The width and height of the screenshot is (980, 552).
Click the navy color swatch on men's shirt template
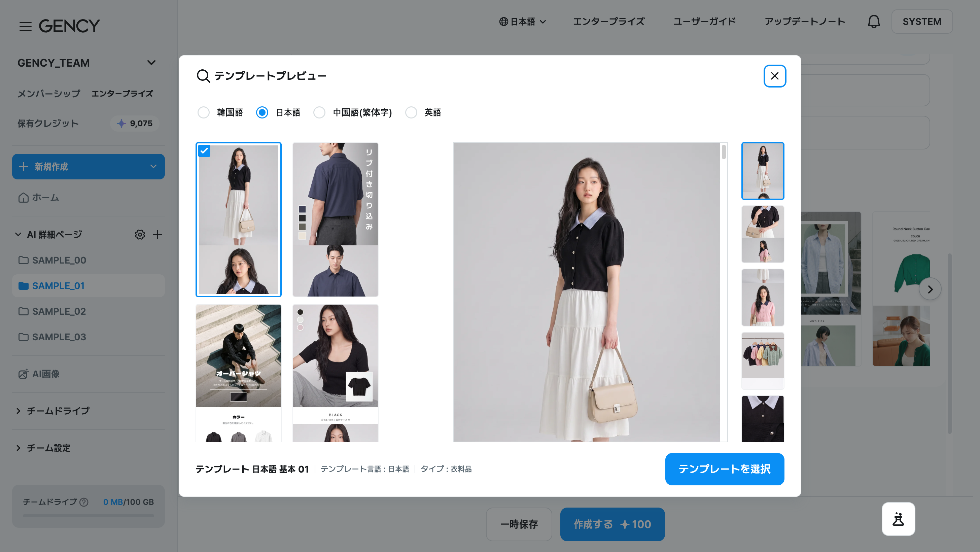(x=302, y=209)
